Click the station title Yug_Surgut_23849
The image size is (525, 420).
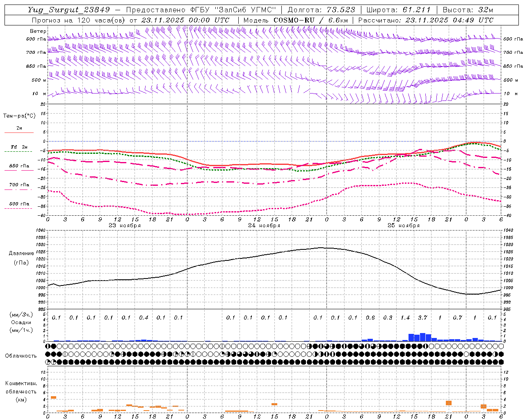pyautogui.click(x=69, y=10)
